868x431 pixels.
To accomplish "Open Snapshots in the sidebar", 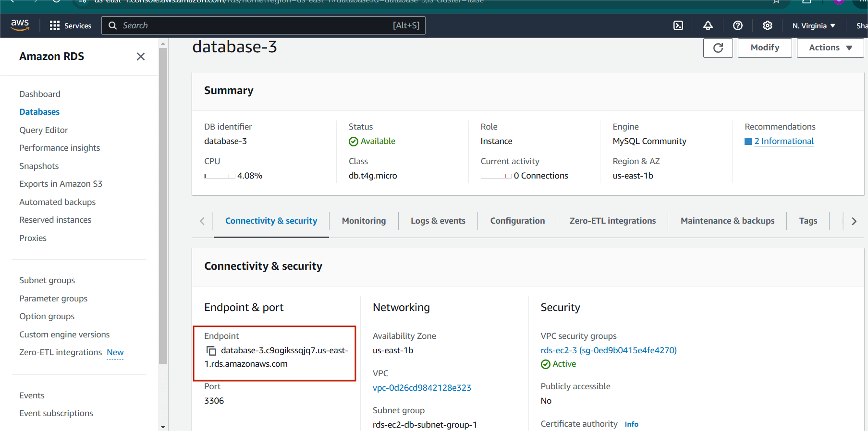I will pyautogui.click(x=39, y=166).
